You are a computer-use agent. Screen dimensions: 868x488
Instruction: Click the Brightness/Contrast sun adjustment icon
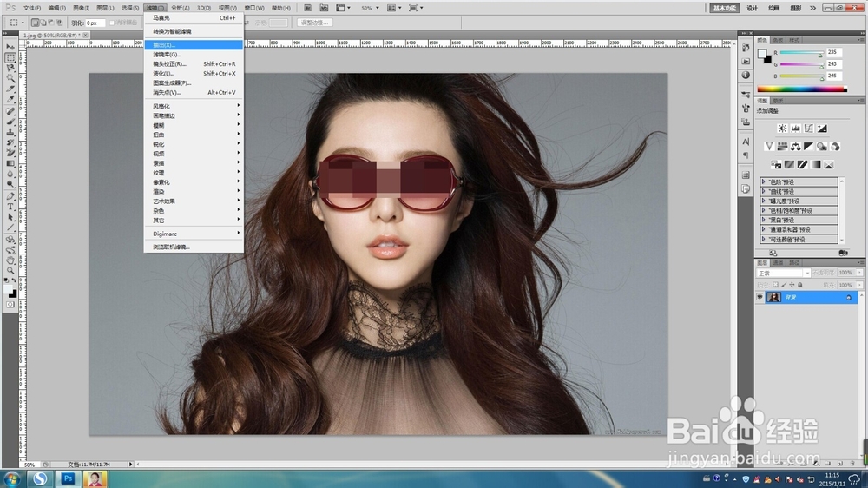click(x=782, y=128)
